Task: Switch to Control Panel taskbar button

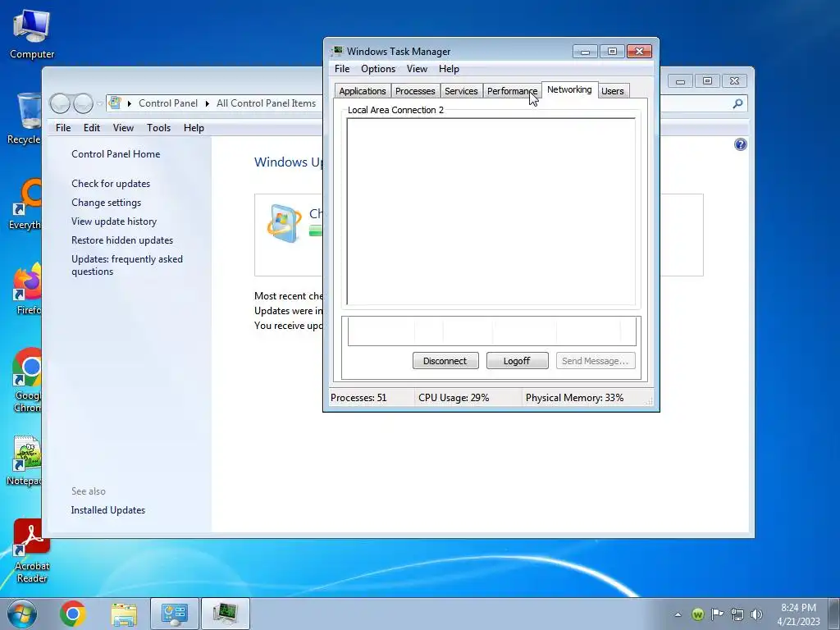Action: [175, 614]
